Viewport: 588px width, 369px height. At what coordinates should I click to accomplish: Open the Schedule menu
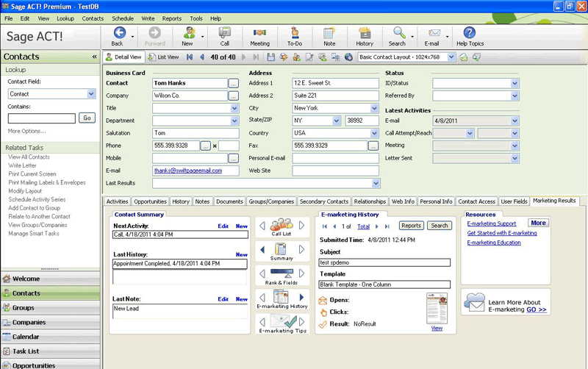click(123, 18)
